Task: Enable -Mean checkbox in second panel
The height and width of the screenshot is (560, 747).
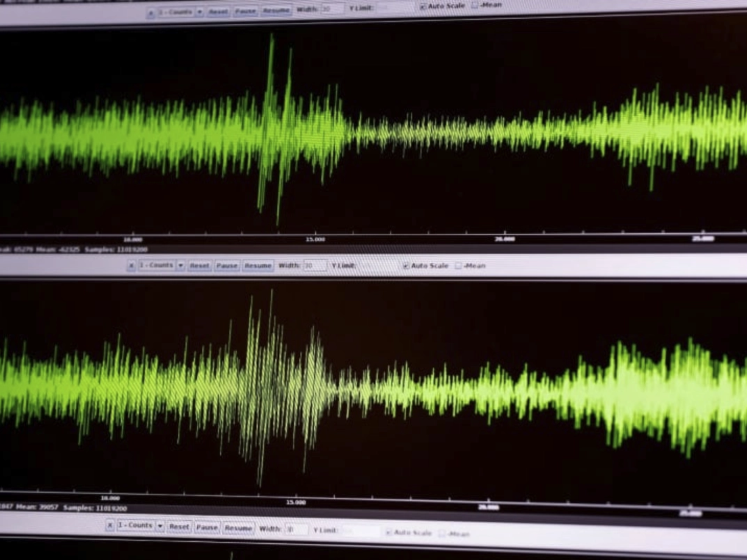Action: coord(458,266)
